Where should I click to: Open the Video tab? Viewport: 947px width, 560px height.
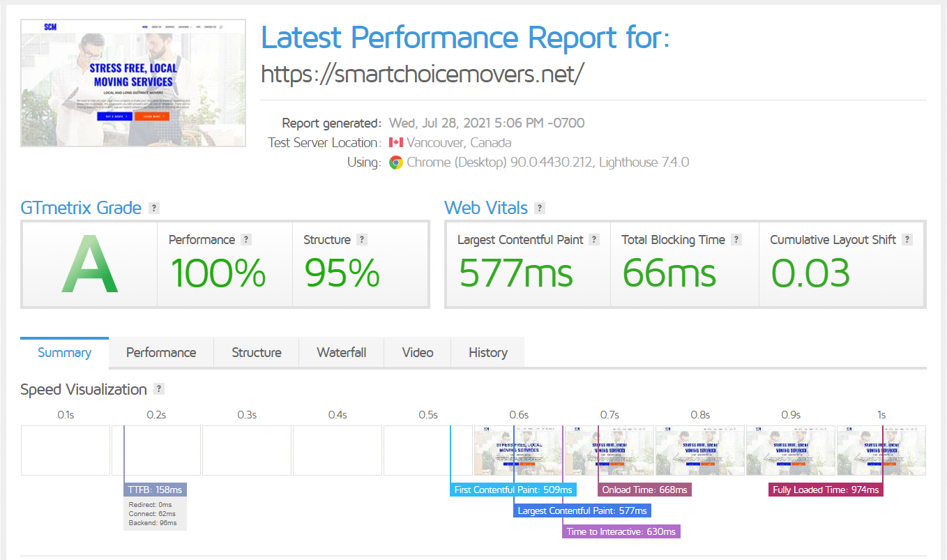point(417,352)
